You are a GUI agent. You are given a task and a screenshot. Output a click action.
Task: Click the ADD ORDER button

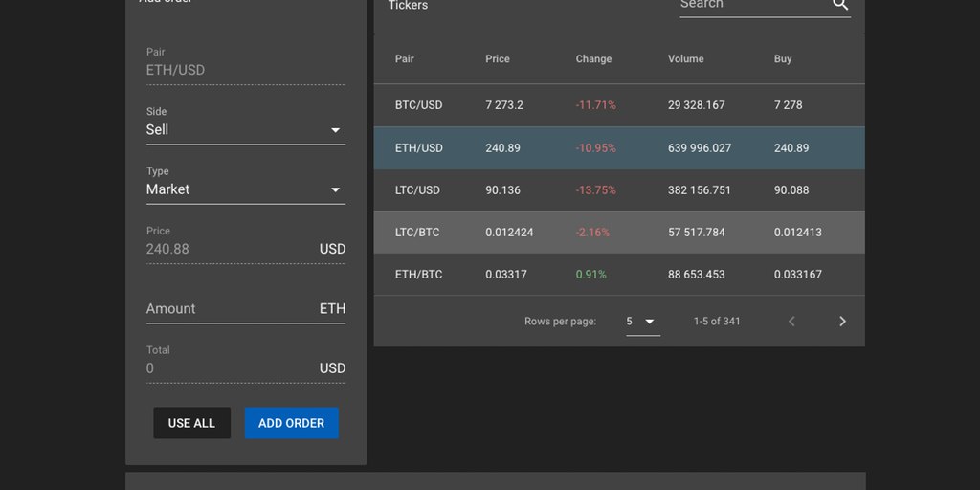291,423
